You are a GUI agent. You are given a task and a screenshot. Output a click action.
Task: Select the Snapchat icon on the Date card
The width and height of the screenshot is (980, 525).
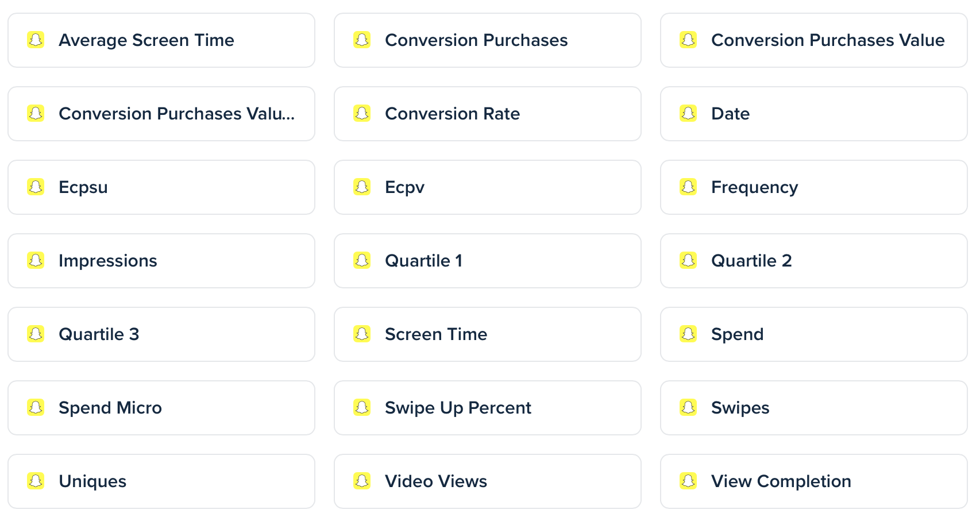coord(688,114)
